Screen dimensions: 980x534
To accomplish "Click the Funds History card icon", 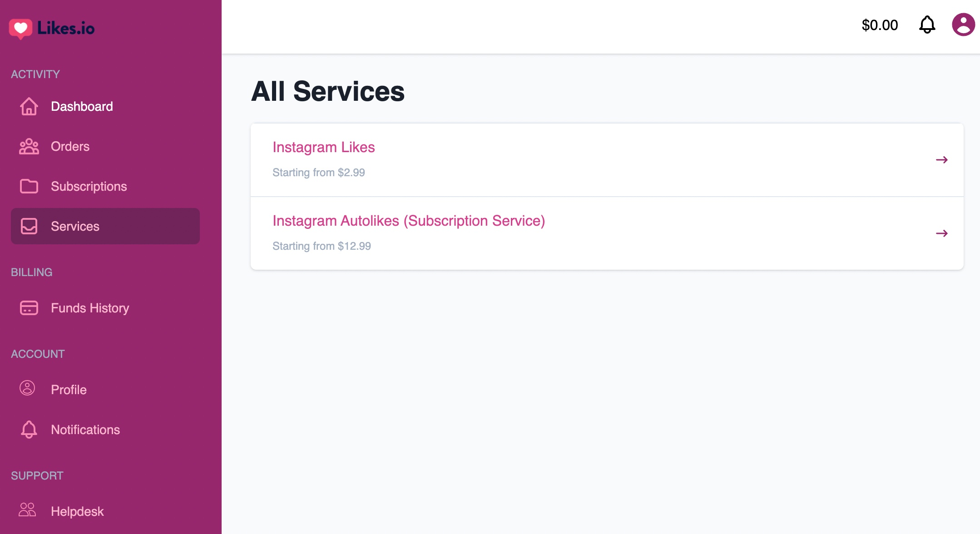I will click(29, 308).
